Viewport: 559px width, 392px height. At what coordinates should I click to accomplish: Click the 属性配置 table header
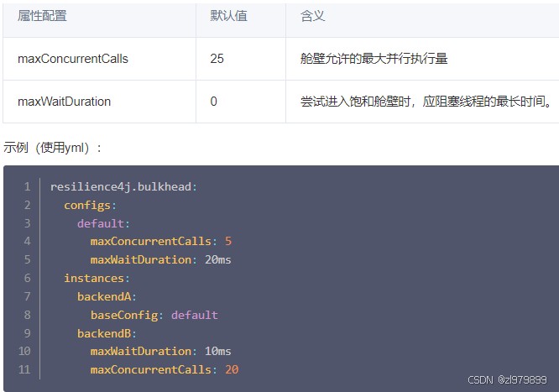click(x=42, y=16)
